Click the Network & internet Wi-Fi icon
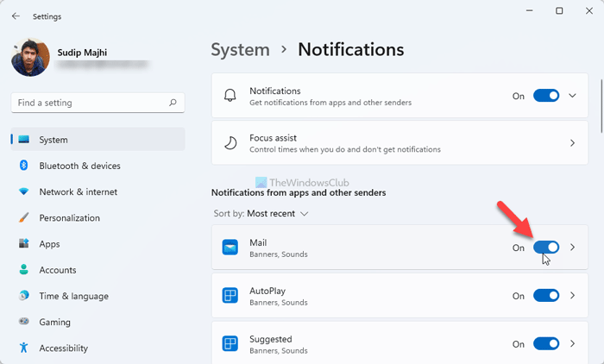Viewport: 604px width, 364px height. (x=23, y=191)
